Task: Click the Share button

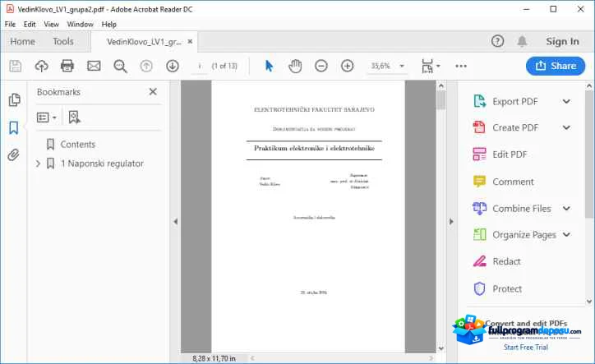Action: pos(556,66)
